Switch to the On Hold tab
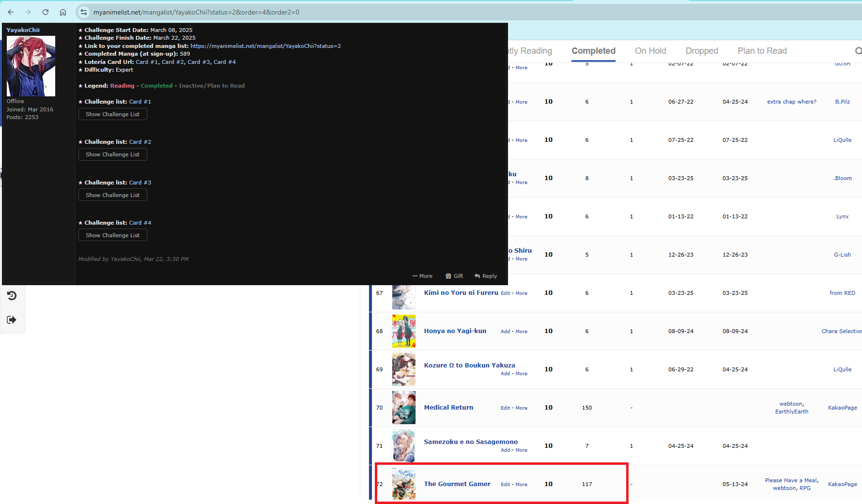The height and width of the screenshot is (504, 862). pyautogui.click(x=650, y=51)
